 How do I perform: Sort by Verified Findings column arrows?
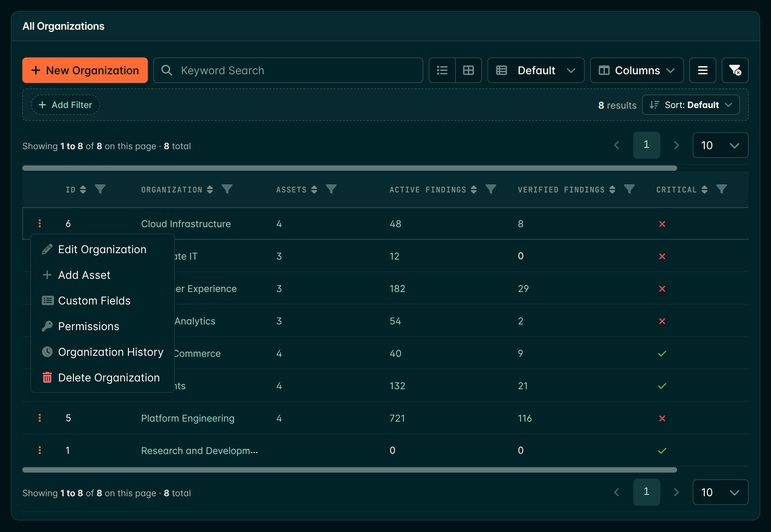tap(612, 189)
